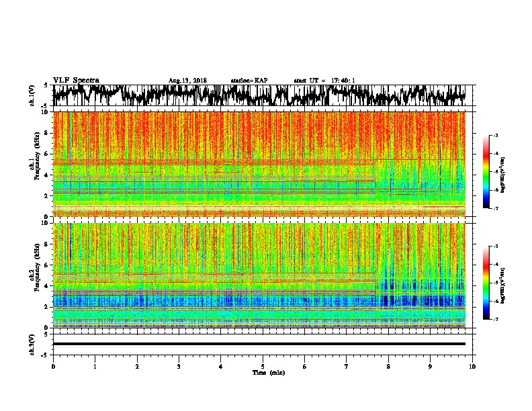
Task: Click the "VLF Spectra" plot title
Action: click(76, 81)
